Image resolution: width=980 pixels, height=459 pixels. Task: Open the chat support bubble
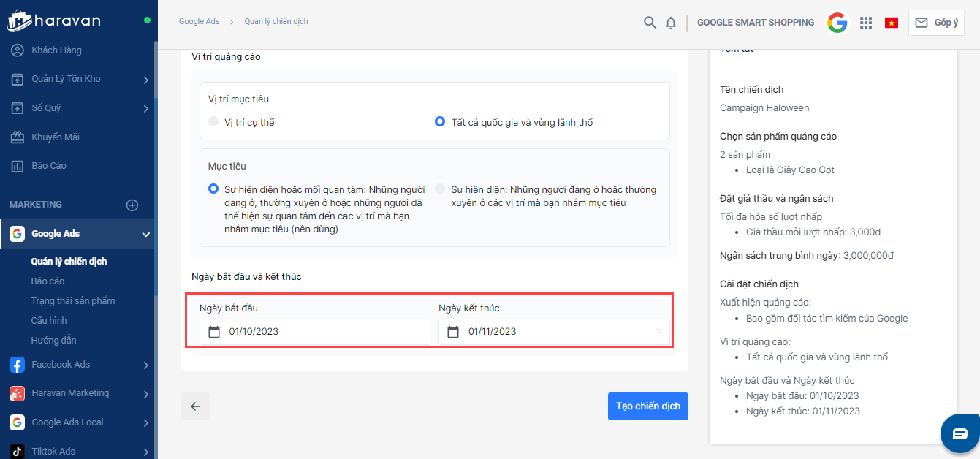coord(960,433)
